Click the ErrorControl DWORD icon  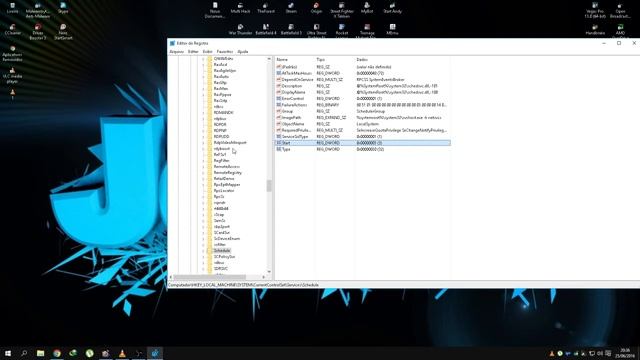click(279, 99)
